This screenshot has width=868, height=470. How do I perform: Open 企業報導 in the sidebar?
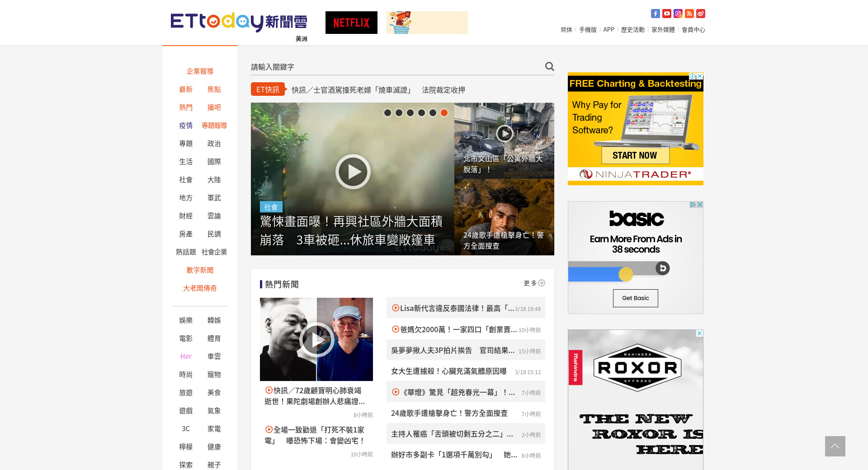[200, 71]
